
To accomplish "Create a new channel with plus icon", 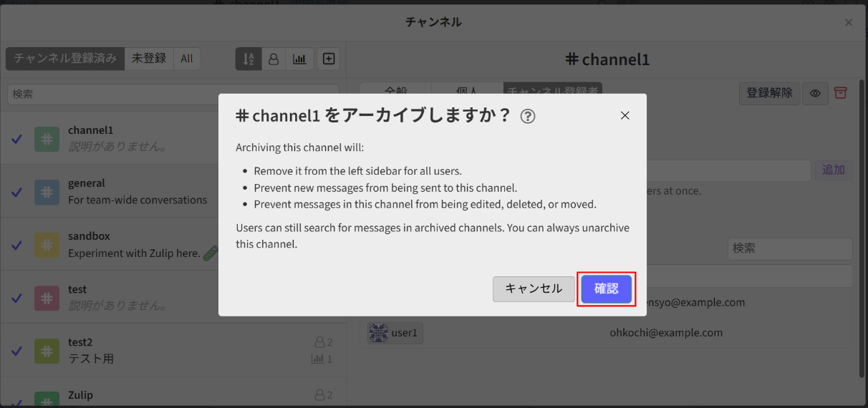I will coord(329,59).
